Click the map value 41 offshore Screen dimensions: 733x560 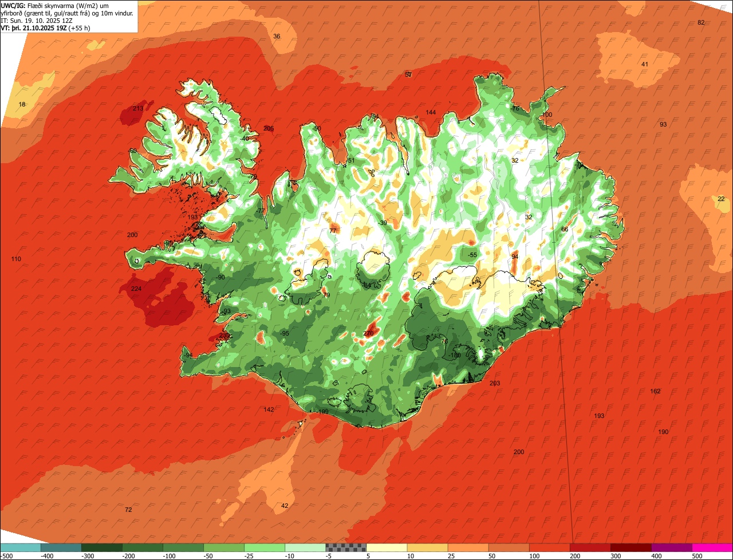coord(644,64)
